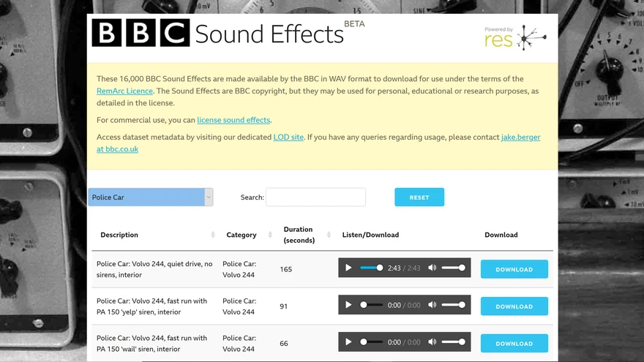Open the Police Car category dropdown
The image size is (644, 362).
pos(150,197)
